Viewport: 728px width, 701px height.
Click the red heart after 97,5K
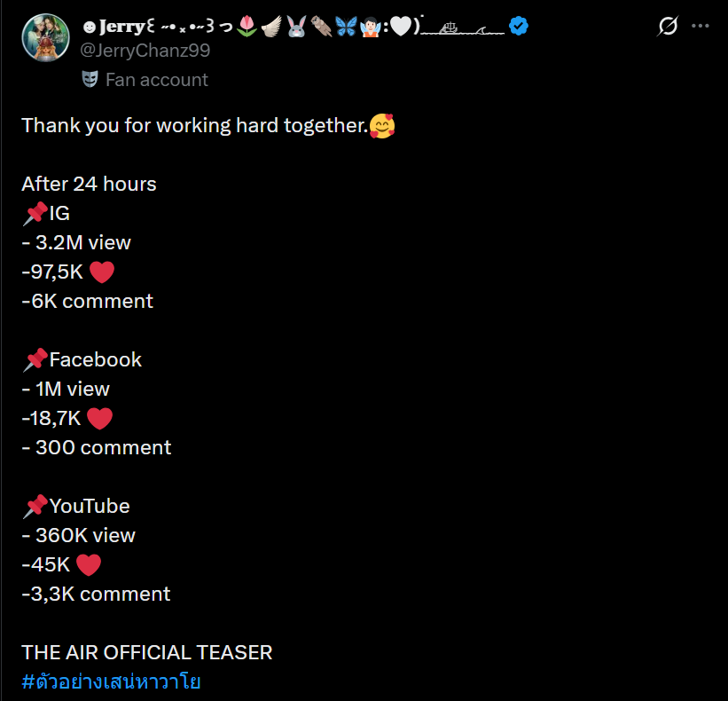[102, 272]
